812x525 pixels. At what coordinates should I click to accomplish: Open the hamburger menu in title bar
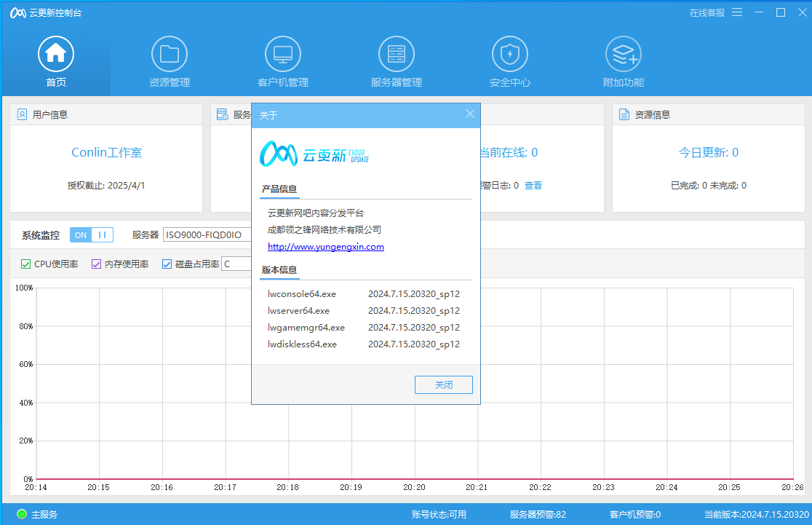pos(737,12)
